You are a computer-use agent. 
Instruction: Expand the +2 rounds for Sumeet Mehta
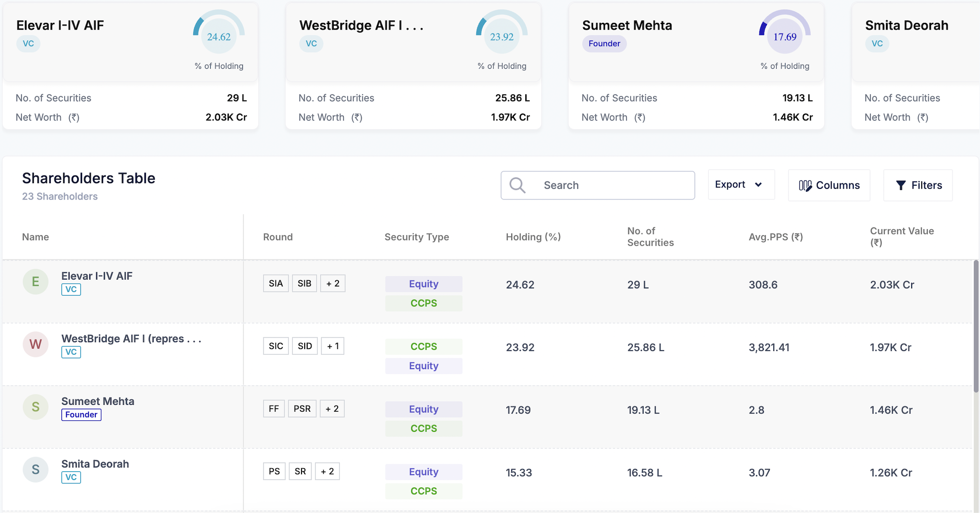[x=332, y=409]
